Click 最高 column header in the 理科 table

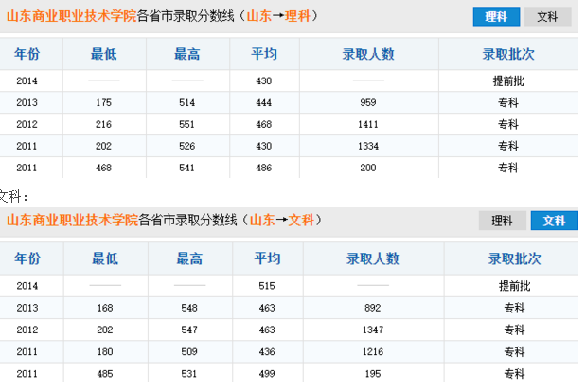click(186, 54)
